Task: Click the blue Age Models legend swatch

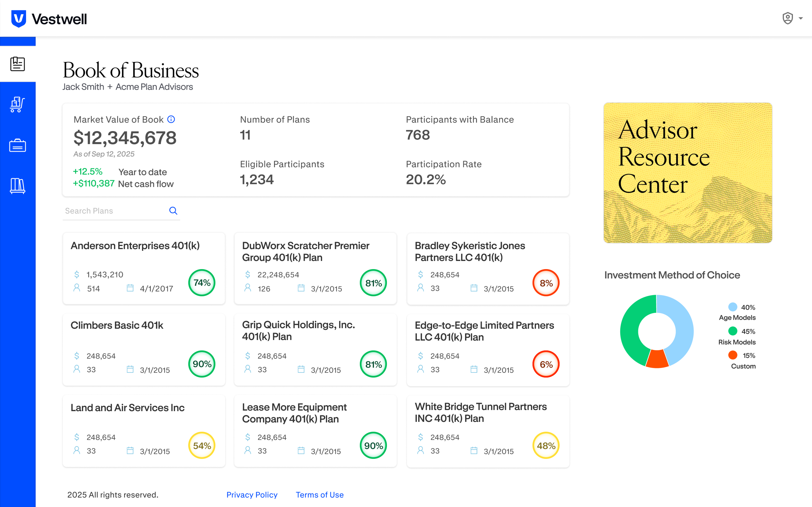Action: click(733, 307)
